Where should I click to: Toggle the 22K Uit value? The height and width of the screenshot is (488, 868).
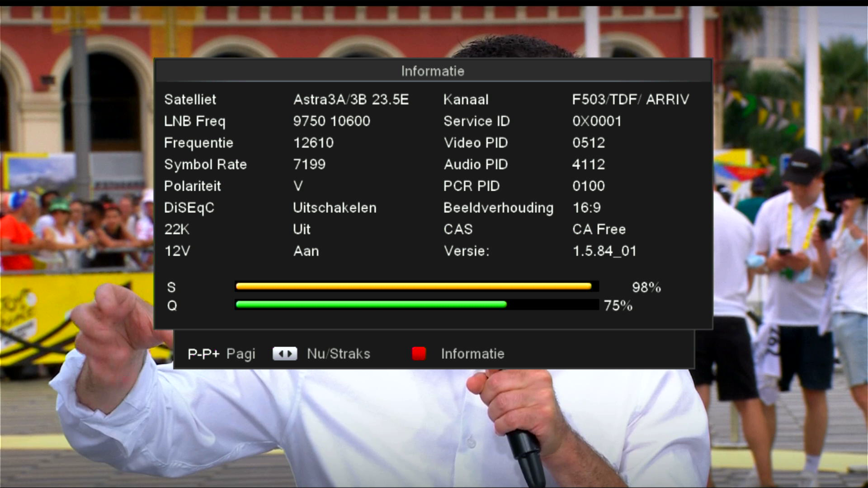coord(302,229)
